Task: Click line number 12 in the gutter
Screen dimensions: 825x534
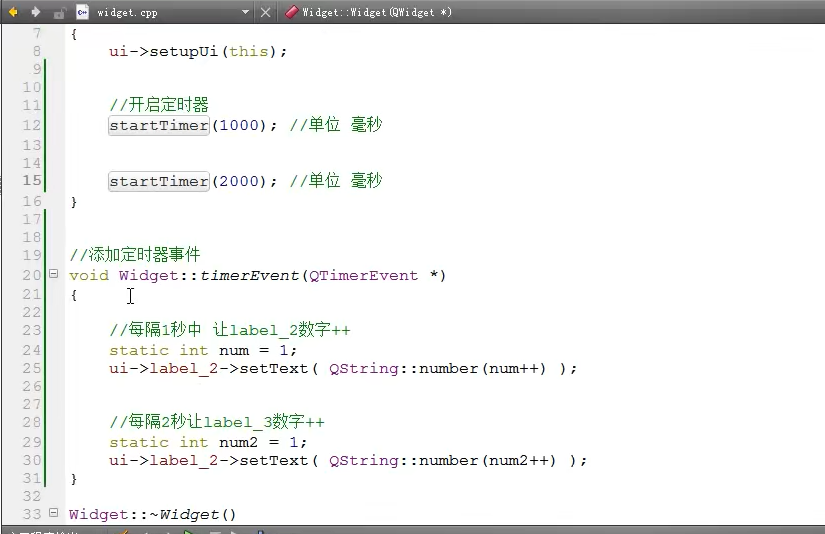Action: pos(32,125)
